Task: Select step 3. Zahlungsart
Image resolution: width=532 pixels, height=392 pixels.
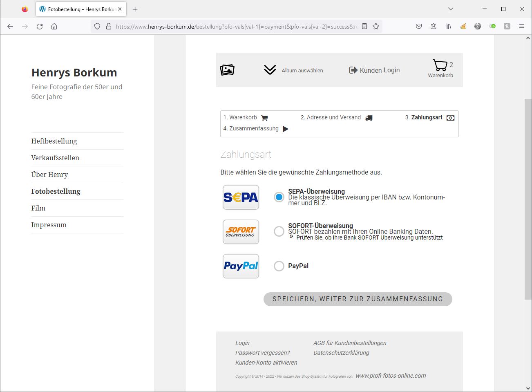Action: pyautogui.click(x=424, y=117)
